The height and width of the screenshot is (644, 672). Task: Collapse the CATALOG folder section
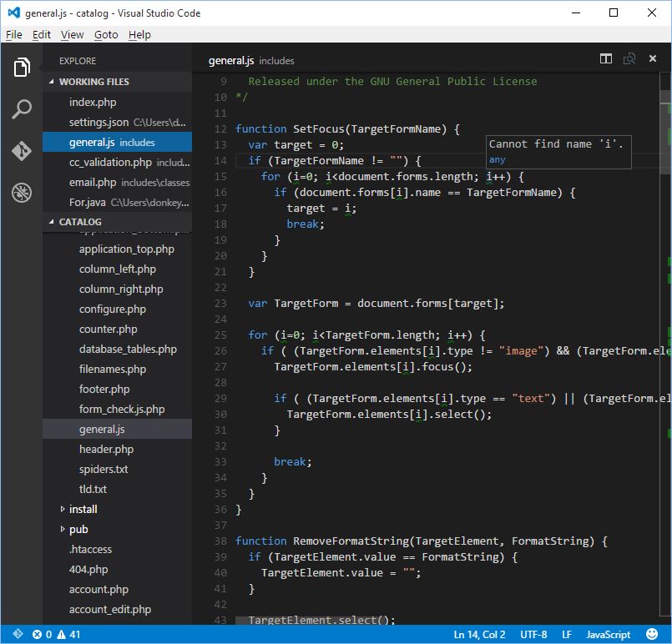(x=80, y=222)
